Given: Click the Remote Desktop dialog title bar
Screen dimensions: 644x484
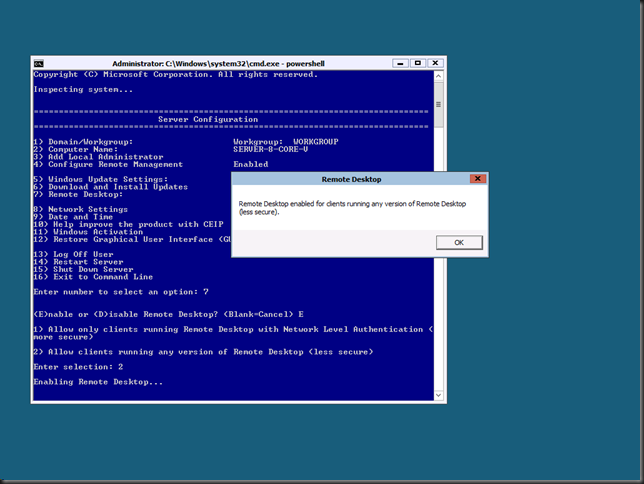Looking at the screenshot, I should [x=351, y=179].
